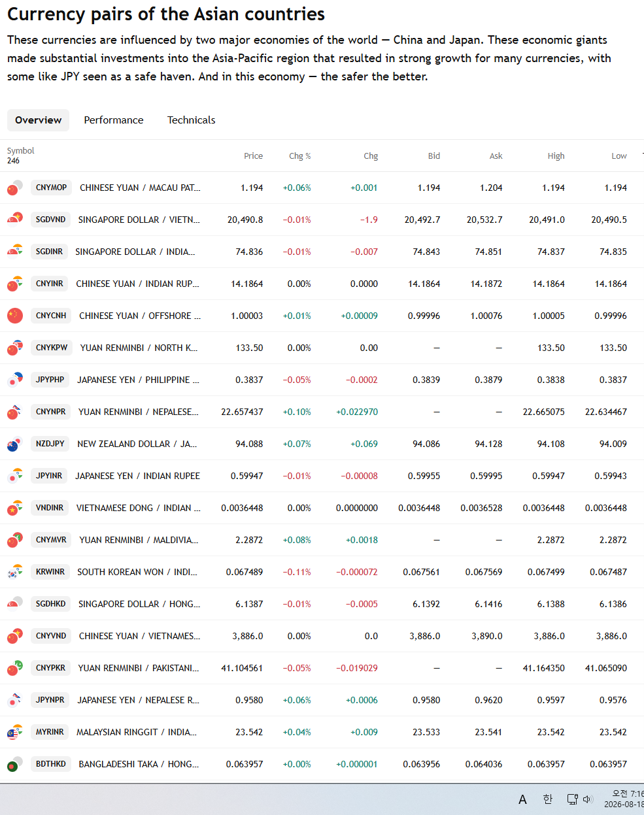Sort table by Symbol column header
This screenshot has height=815, width=644.
21,151
